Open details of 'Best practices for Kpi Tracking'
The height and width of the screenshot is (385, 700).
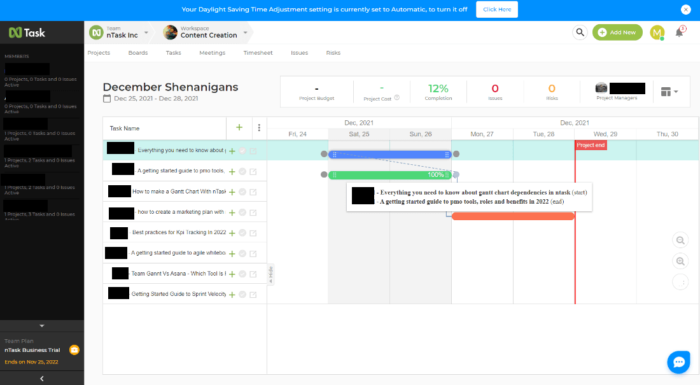pyautogui.click(x=253, y=233)
